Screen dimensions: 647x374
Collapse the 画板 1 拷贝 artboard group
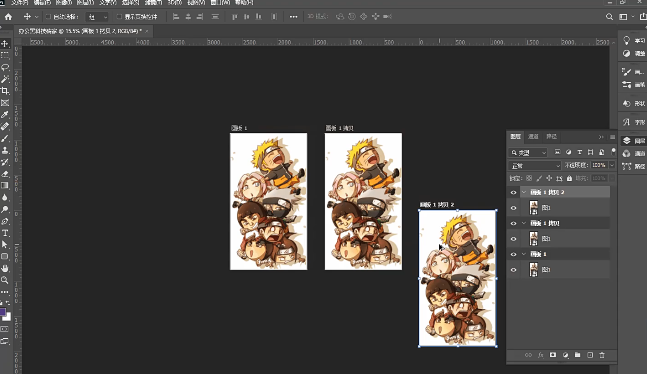point(524,223)
